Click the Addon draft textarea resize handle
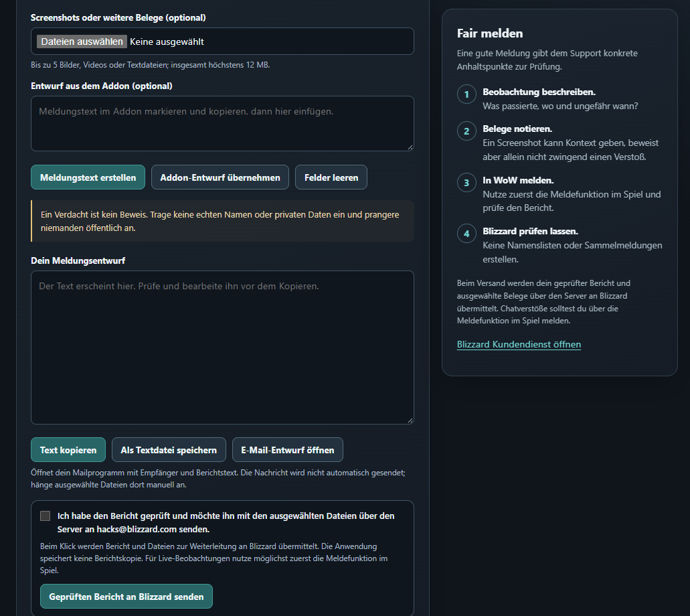This screenshot has width=690, height=616. coord(410,147)
